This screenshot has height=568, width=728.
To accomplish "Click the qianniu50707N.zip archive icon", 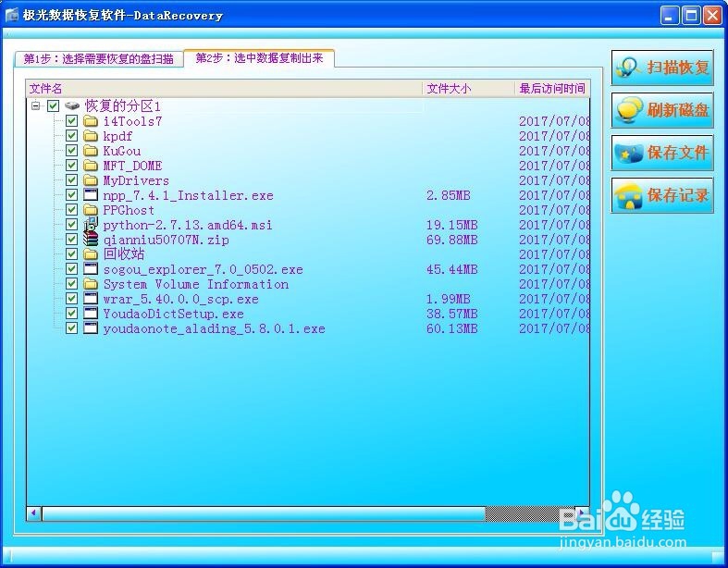I will 91,240.
